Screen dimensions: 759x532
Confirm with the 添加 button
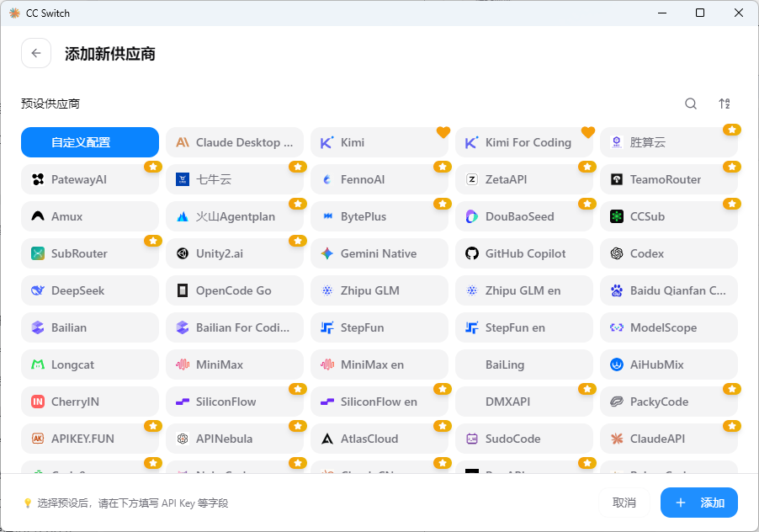coord(699,503)
